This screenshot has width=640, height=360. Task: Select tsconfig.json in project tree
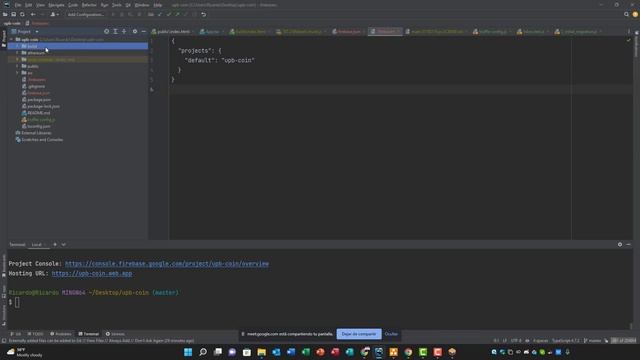(39, 126)
